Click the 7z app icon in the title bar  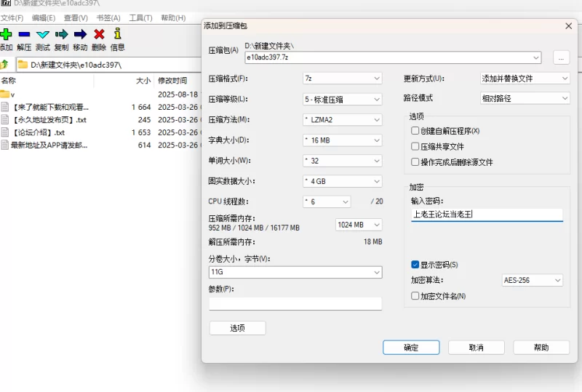point(6,3)
